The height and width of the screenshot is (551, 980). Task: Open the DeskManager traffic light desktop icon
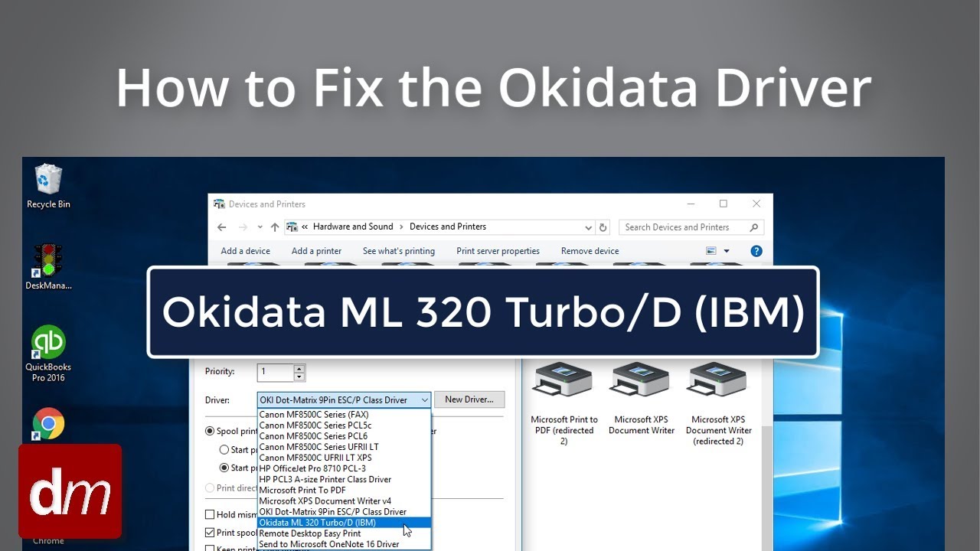pyautogui.click(x=47, y=267)
